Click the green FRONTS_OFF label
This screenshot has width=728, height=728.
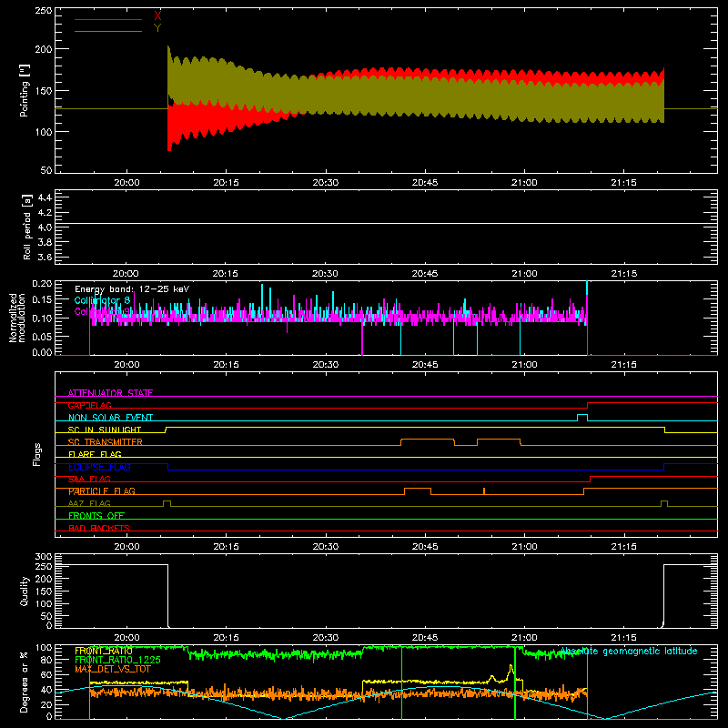pos(96,515)
